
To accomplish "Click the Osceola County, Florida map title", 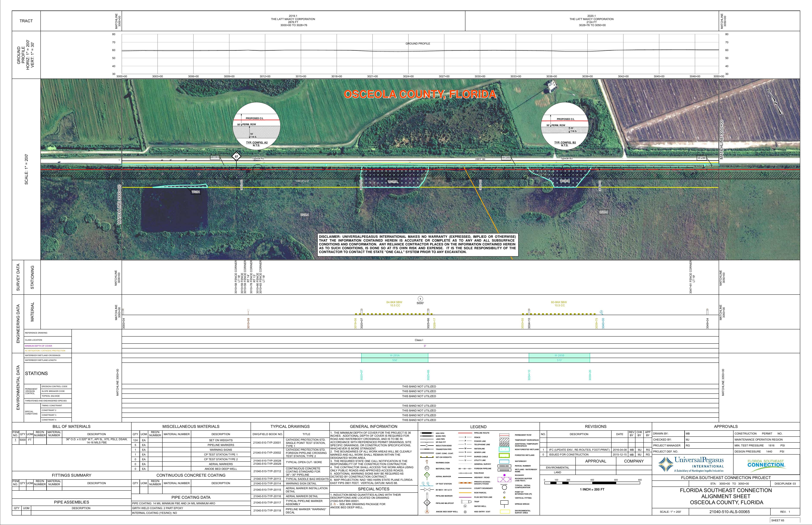I will tap(420, 94).
